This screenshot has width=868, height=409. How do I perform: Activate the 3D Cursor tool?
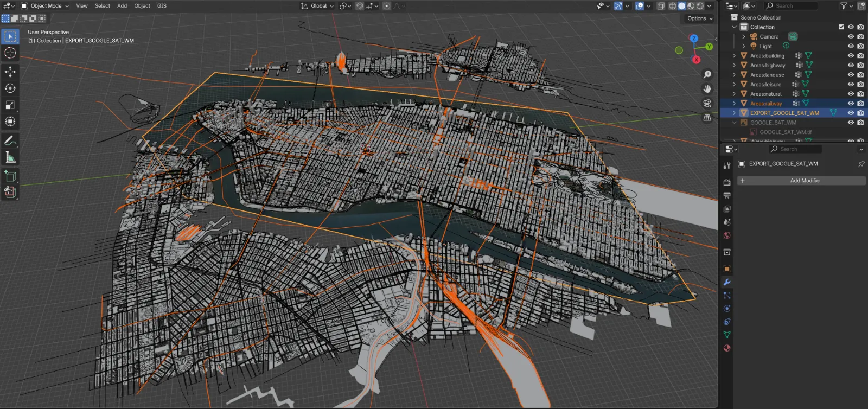pos(10,53)
